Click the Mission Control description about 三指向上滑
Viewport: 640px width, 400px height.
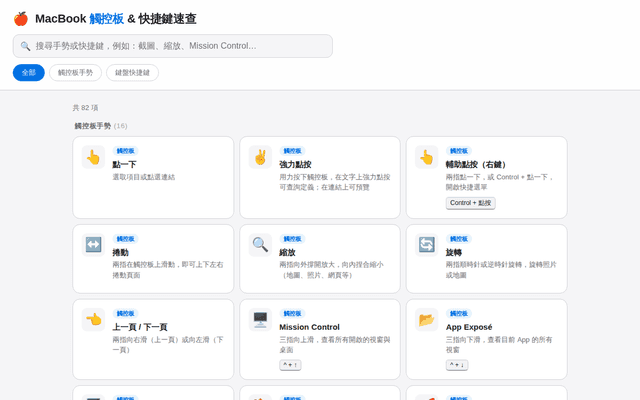[x=335, y=344]
